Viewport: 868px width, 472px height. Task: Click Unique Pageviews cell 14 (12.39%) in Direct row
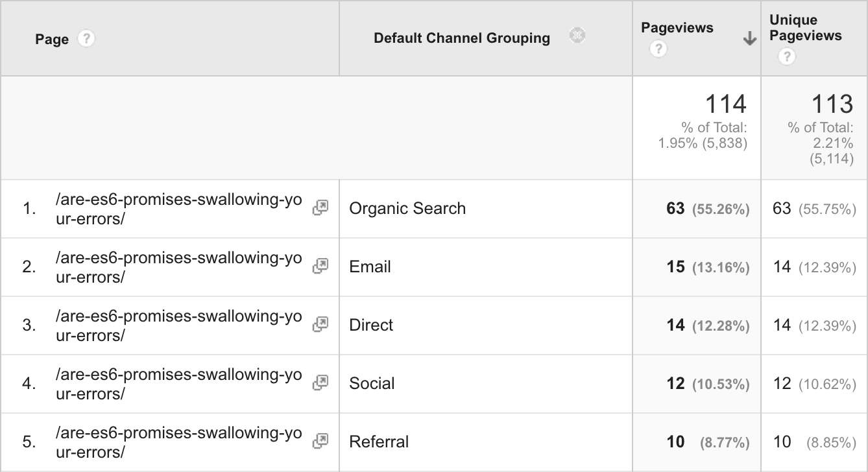[815, 325]
